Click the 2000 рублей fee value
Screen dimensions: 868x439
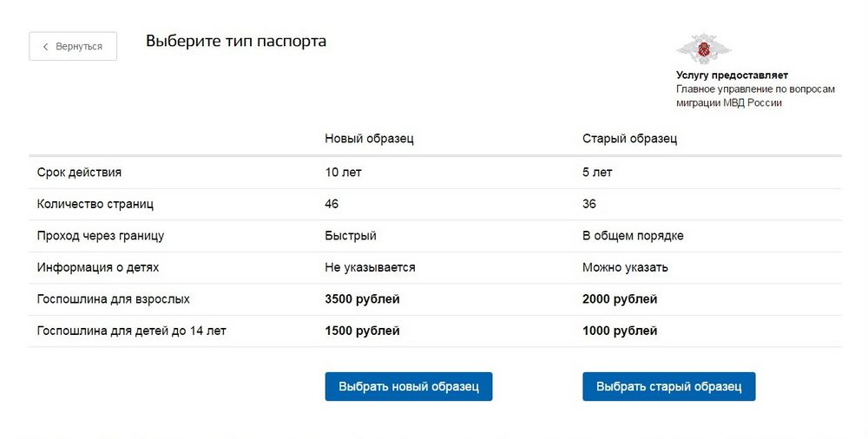tap(620, 299)
